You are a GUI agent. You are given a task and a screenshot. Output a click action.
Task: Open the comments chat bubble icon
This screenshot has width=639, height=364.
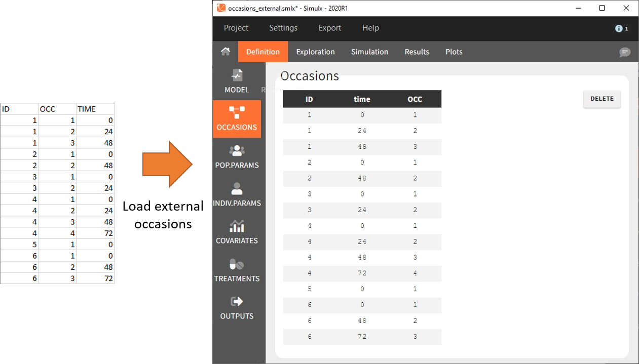tap(625, 52)
